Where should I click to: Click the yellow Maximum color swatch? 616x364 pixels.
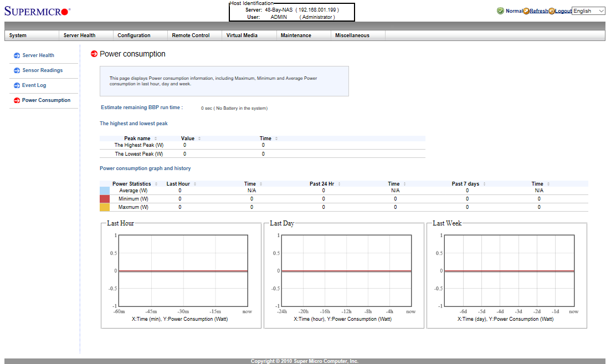pos(105,207)
